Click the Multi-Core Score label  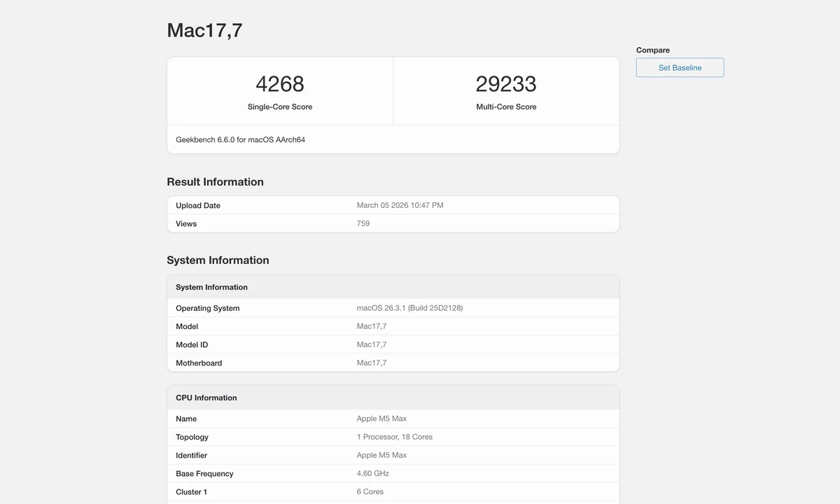(506, 107)
